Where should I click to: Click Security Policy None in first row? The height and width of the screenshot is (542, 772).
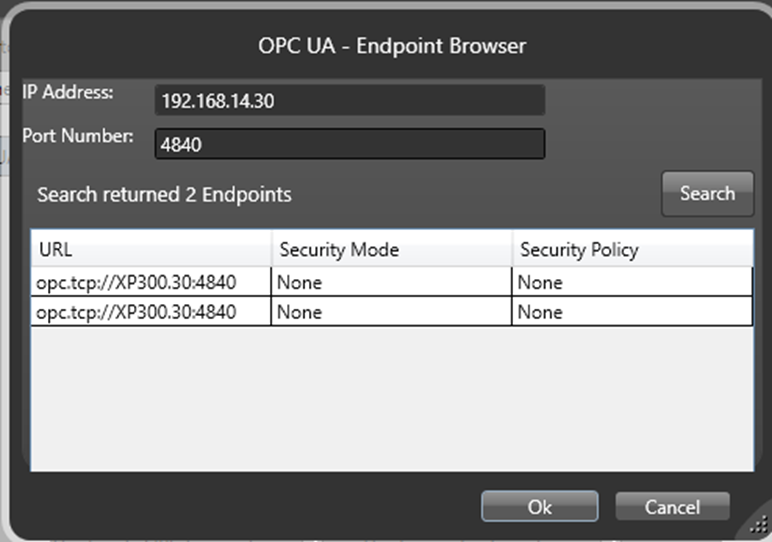540,282
